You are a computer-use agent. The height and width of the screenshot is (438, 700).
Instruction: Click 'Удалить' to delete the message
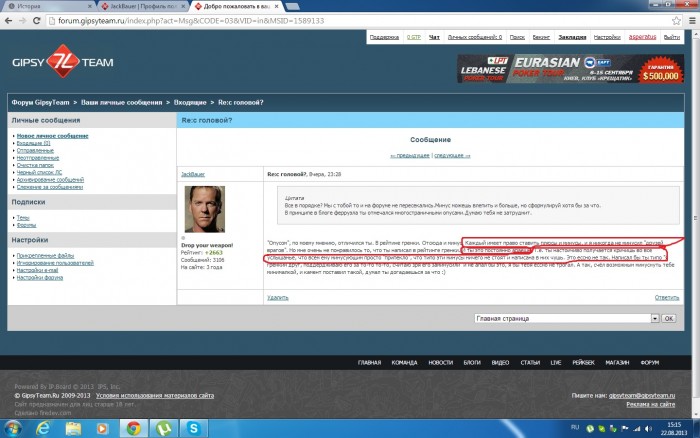tap(278, 297)
